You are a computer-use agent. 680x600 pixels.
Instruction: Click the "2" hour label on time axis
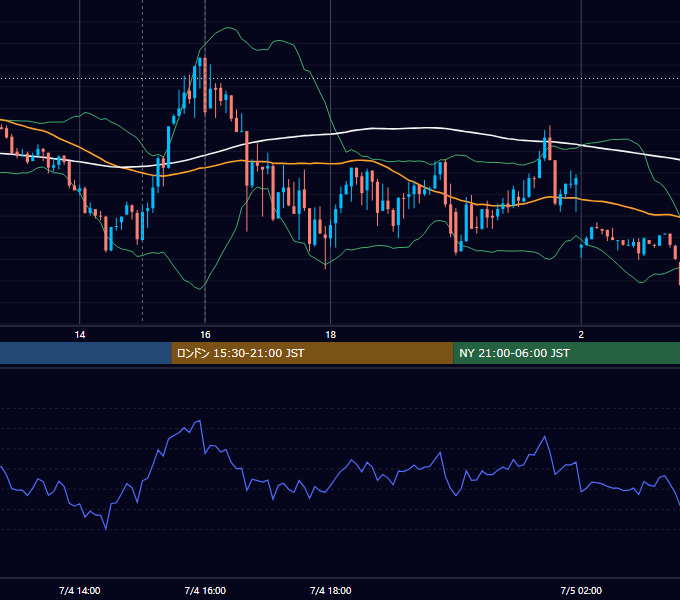(581, 335)
